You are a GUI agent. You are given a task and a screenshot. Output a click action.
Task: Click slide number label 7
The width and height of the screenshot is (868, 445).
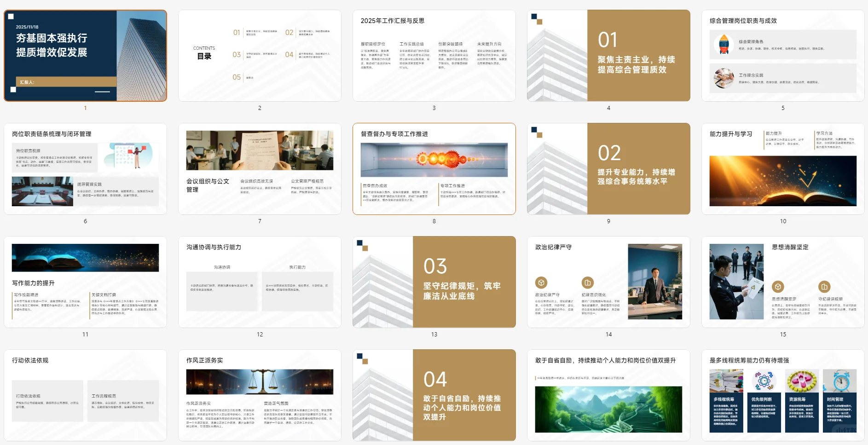(260, 221)
